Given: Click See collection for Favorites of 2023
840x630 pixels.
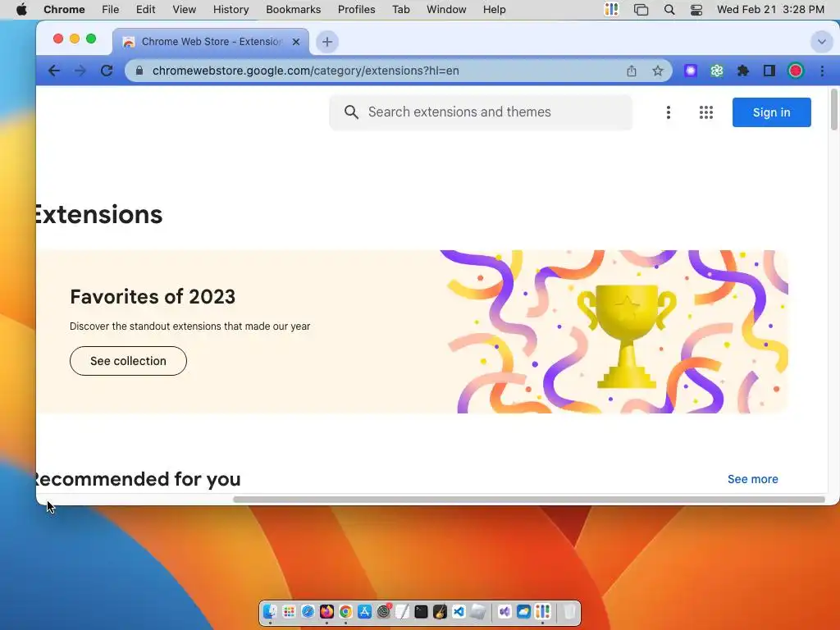Looking at the screenshot, I should [128, 361].
